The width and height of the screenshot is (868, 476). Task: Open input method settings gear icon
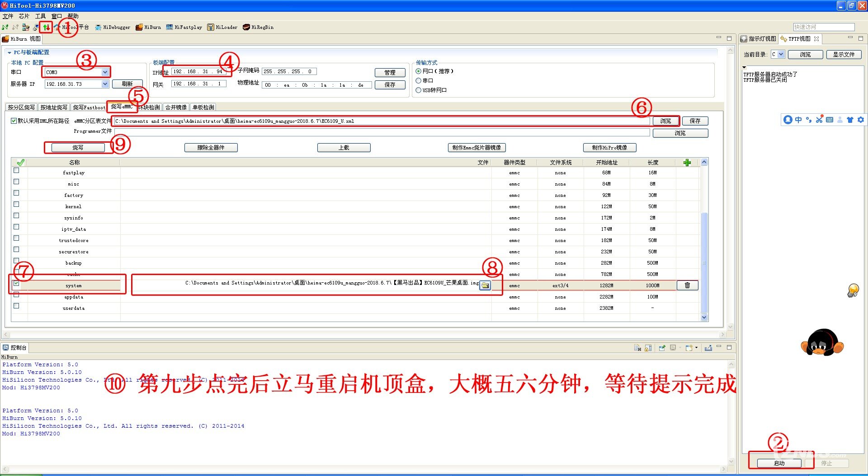pyautogui.click(x=860, y=120)
